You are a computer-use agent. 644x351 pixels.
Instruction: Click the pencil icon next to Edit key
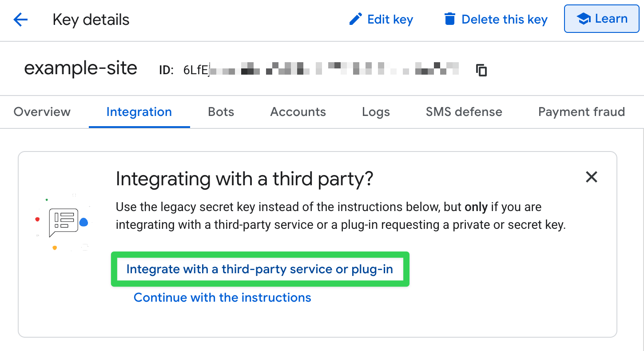coord(355,19)
